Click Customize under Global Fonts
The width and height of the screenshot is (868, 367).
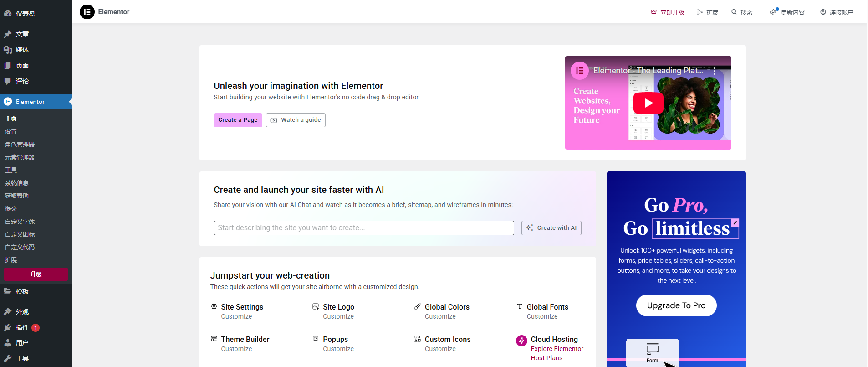(x=542, y=316)
